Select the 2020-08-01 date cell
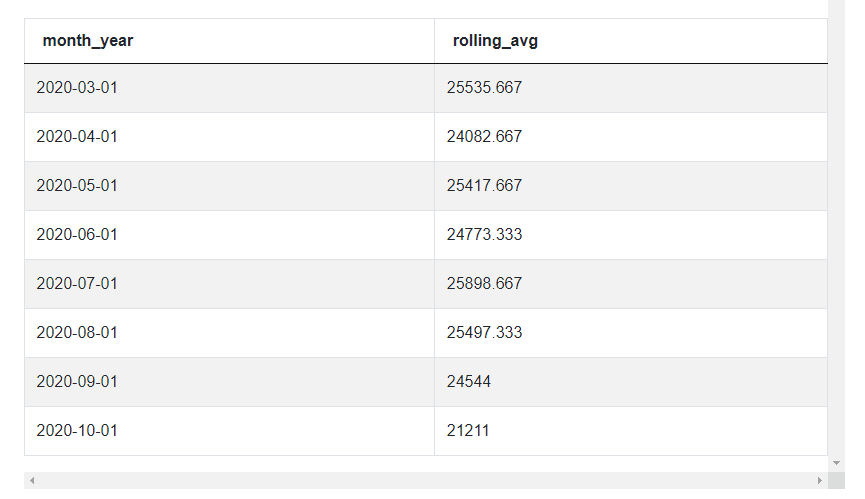This screenshot has width=865, height=499. point(77,333)
